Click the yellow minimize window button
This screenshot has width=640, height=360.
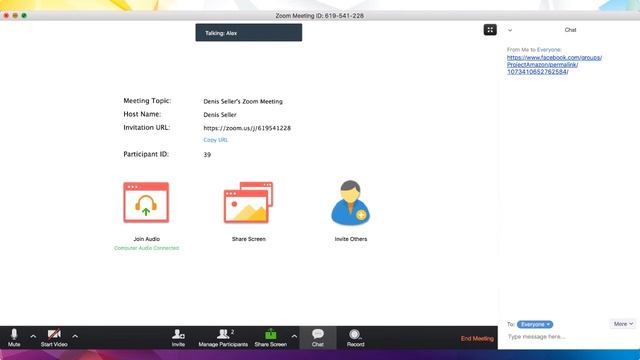15,16
